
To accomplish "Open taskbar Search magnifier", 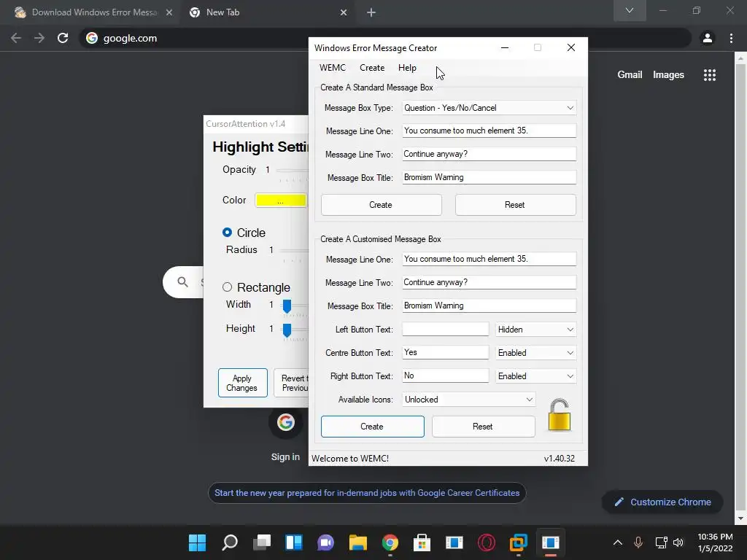I will [230, 542].
